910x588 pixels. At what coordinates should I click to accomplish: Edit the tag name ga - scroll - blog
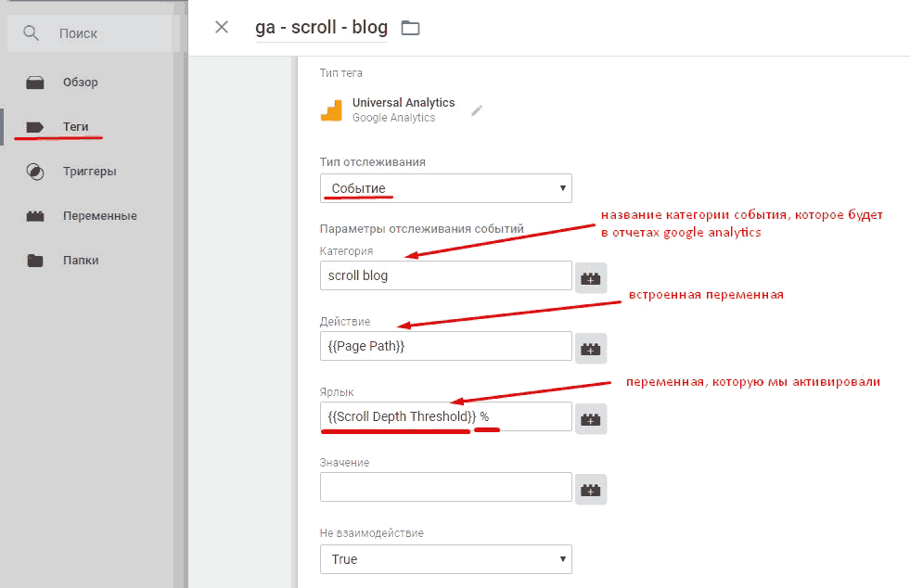click(x=321, y=27)
